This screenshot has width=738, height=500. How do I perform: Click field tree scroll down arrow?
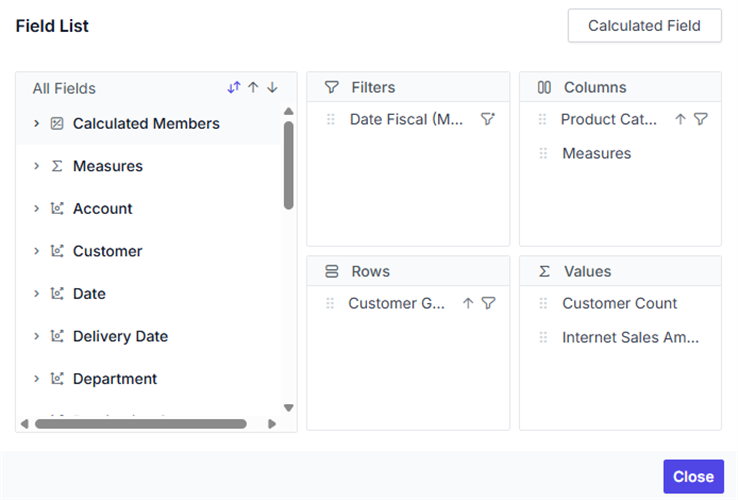pos(289,408)
